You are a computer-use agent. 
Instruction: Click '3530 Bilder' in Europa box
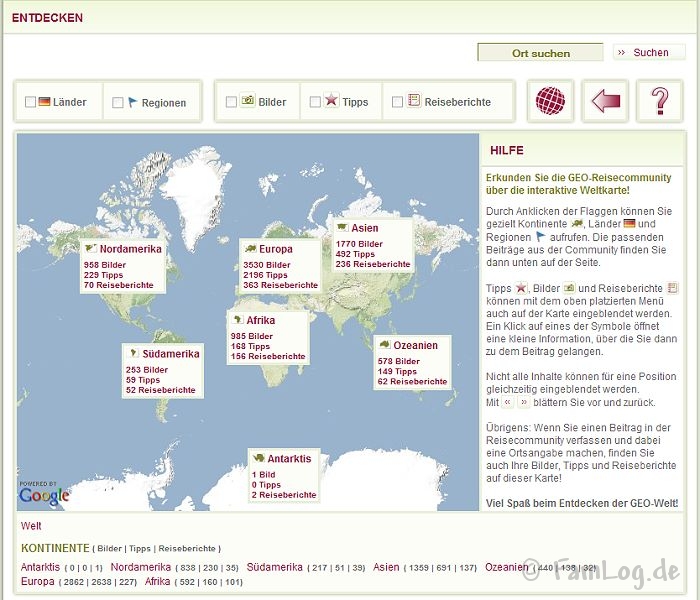point(267,265)
